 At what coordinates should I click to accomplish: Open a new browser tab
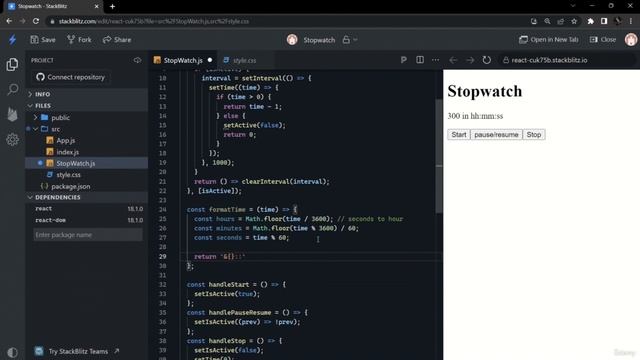[112, 7]
